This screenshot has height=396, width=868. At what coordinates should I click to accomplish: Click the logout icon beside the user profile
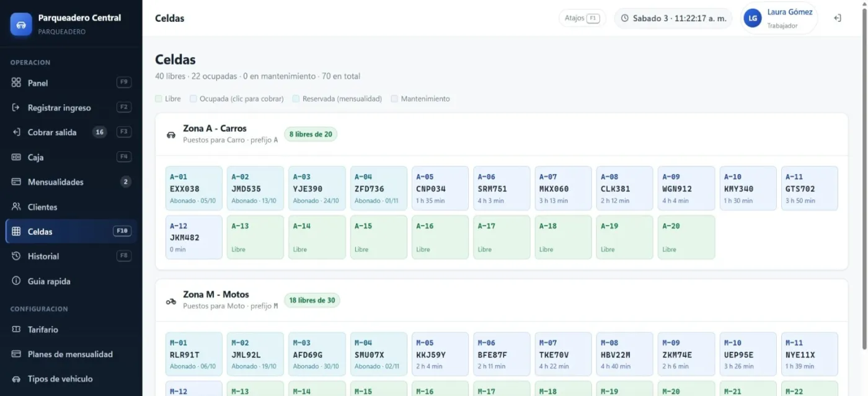pos(838,19)
